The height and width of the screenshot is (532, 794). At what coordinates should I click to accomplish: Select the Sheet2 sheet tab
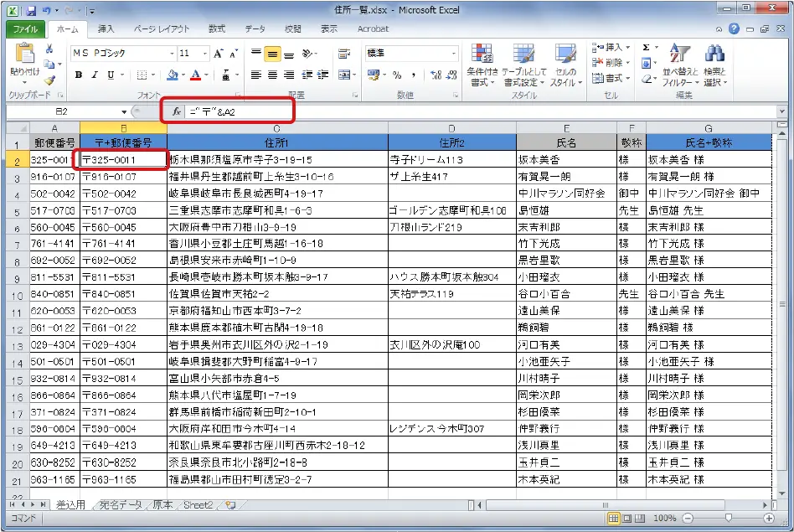pyautogui.click(x=198, y=504)
